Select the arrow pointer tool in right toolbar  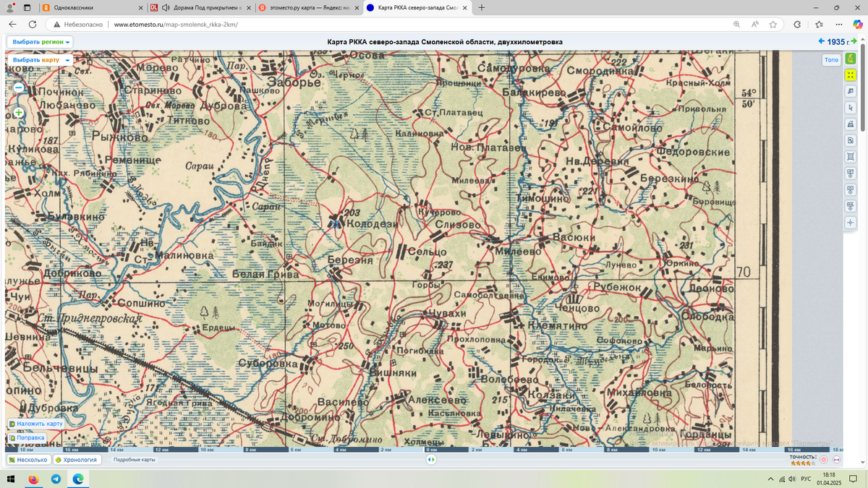pos(851,108)
